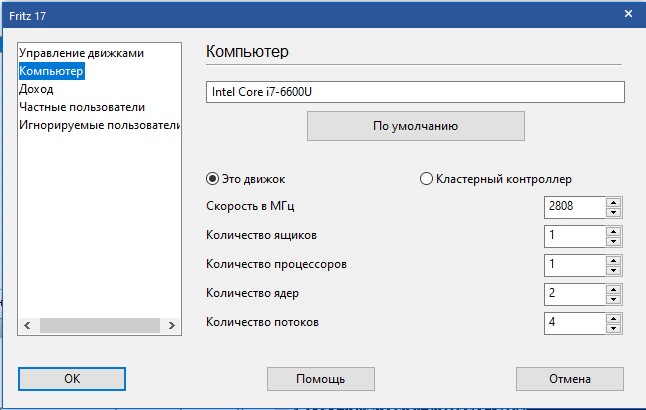Click the list's right scroll arrow
646x410 pixels.
(x=171, y=326)
